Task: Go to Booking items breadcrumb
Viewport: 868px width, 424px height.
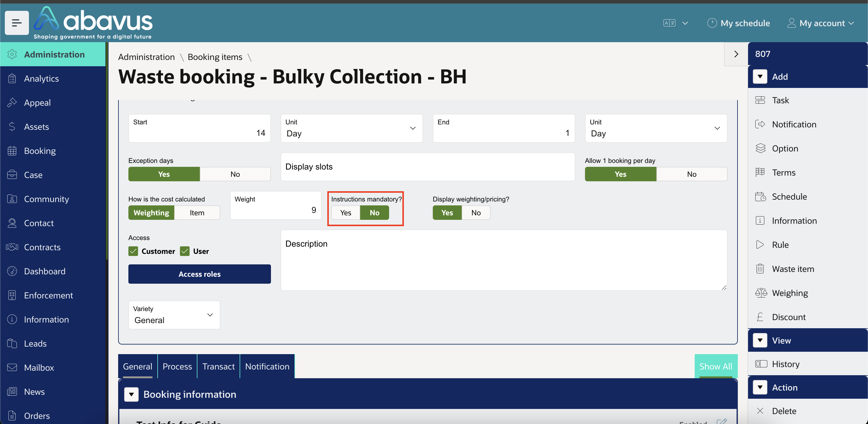Action: tap(215, 57)
